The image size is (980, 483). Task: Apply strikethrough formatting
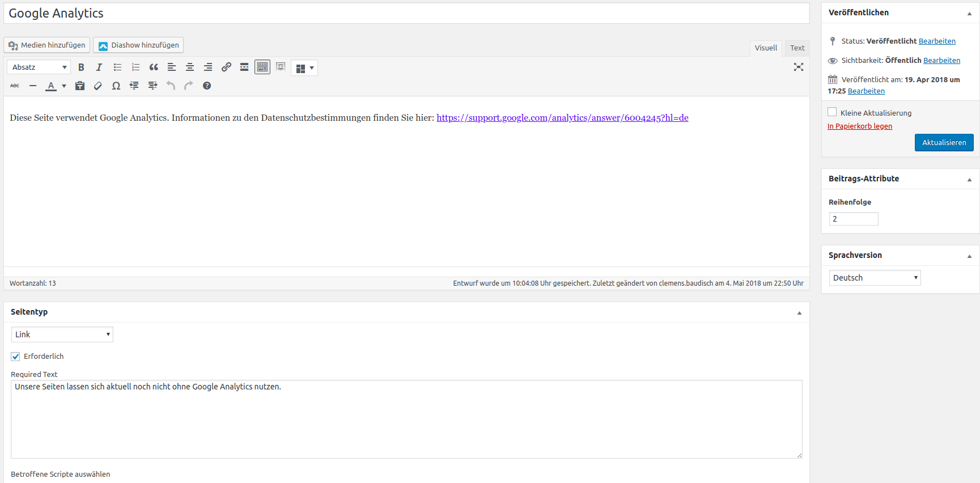click(x=15, y=86)
